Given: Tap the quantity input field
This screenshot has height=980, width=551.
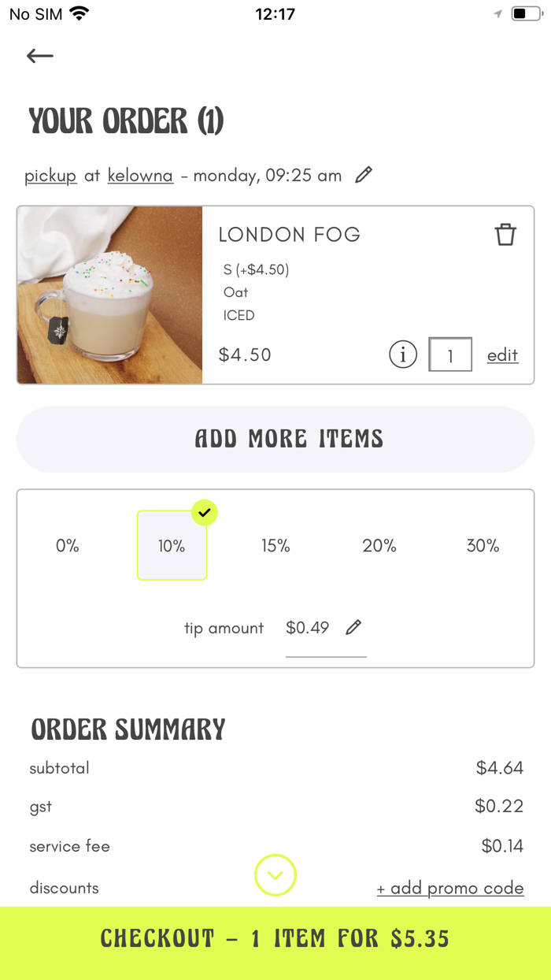Looking at the screenshot, I should coord(450,355).
